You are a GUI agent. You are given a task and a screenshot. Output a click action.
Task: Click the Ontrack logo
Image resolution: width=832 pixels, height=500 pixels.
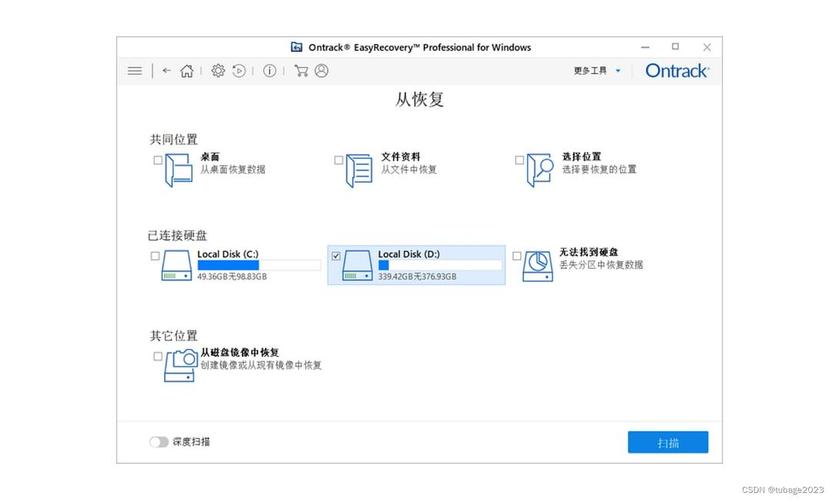[677, 71]
